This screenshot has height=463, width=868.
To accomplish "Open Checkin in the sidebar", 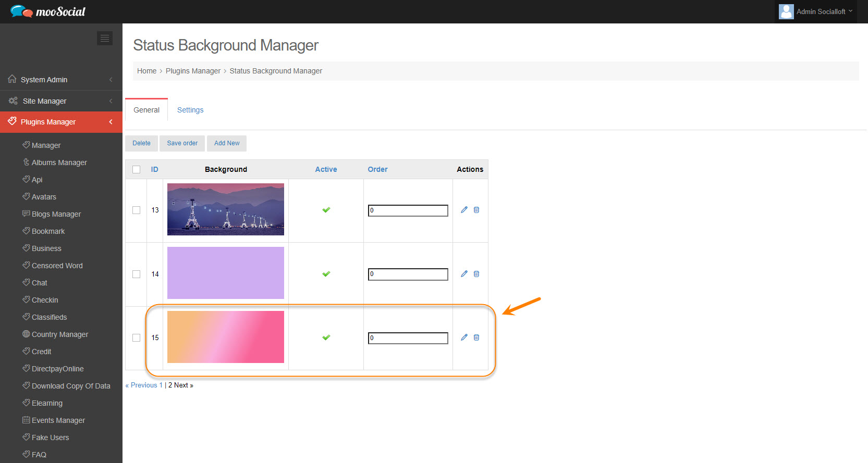I will [45, 300].
